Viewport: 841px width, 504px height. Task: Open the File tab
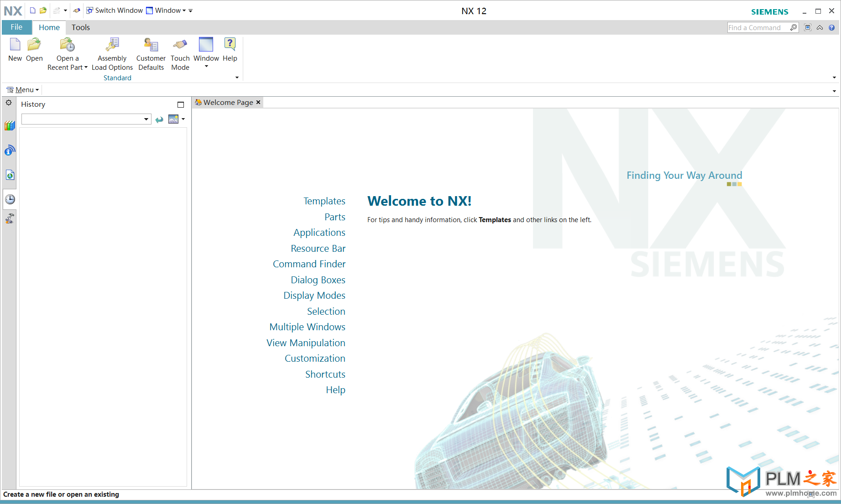click(16, 27)
